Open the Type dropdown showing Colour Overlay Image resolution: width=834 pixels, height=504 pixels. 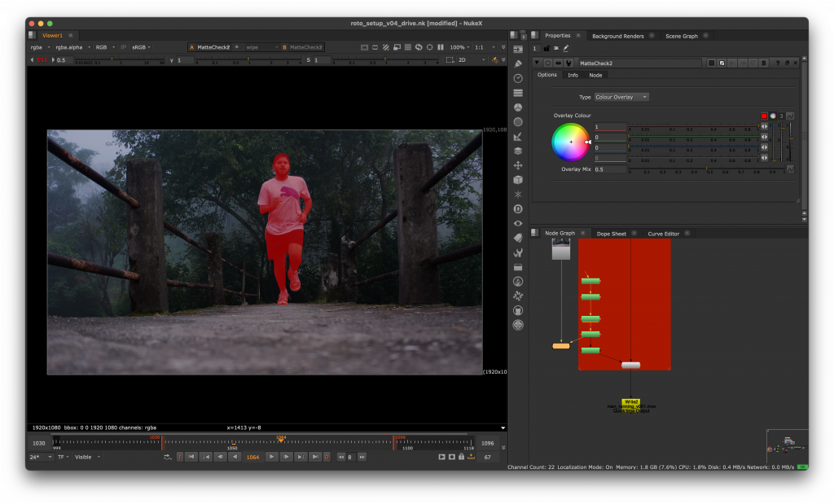(621, 97)
